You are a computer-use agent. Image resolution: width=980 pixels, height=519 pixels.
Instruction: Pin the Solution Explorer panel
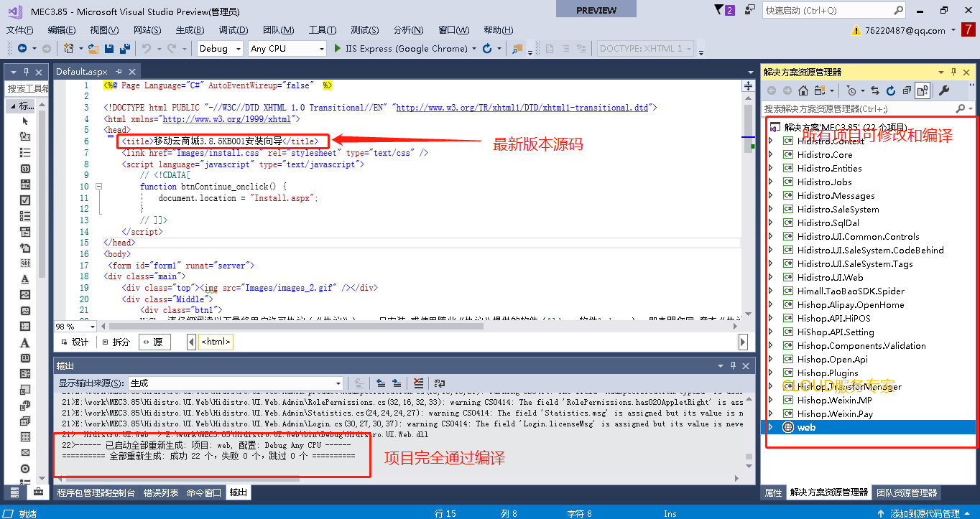954,73
